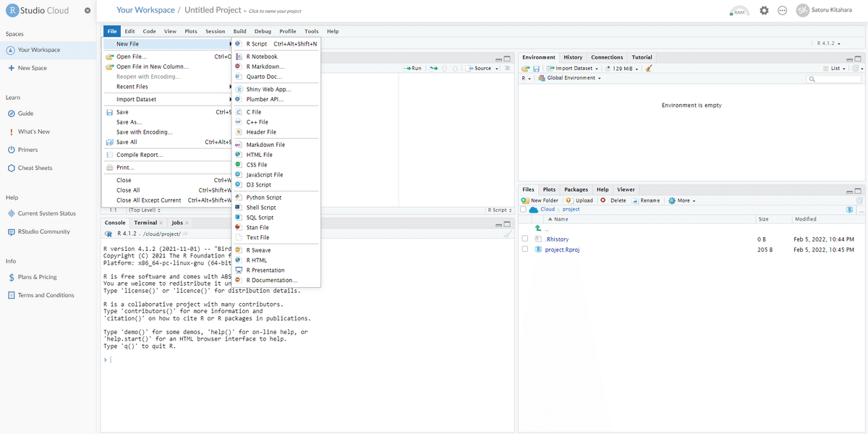The height and width of the screenshot is (434, 868).
Task: Switch to the History tab
Action: pos(573,57)
